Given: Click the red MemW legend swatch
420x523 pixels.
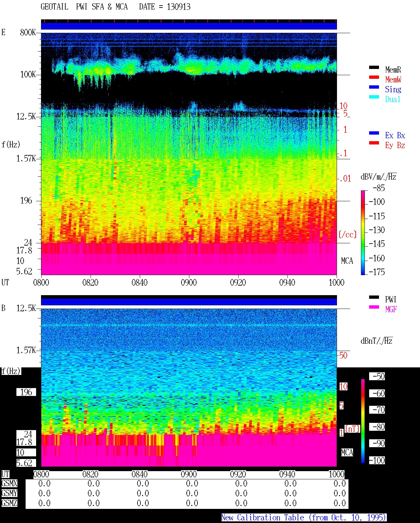Looking at the screenshot, I should coord(374,77).
